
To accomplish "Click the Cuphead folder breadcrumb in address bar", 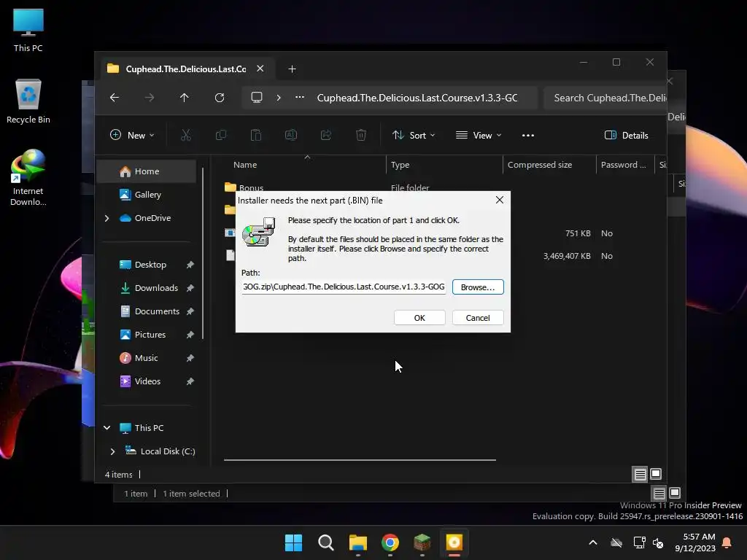I will tap(417, 98).
